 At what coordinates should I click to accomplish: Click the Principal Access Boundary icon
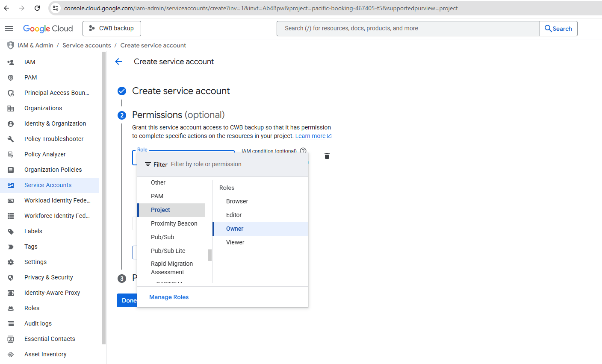tap(11, 93)
